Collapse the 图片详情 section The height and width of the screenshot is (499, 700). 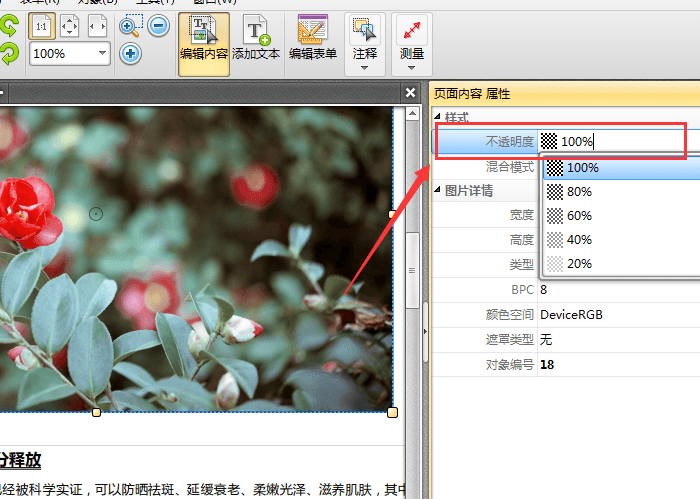coord(438,190)
